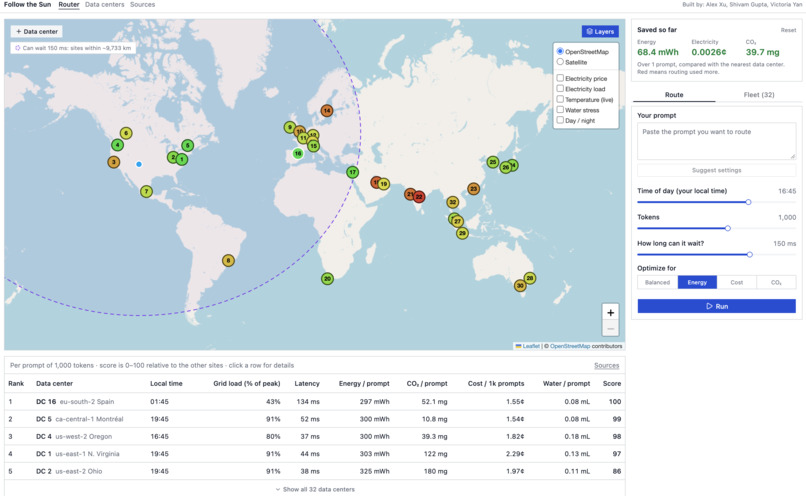Open DC 1 us-east-1 N. Virginia row
This screenshot has height=496, width=806.
click(x=315, y=454)
